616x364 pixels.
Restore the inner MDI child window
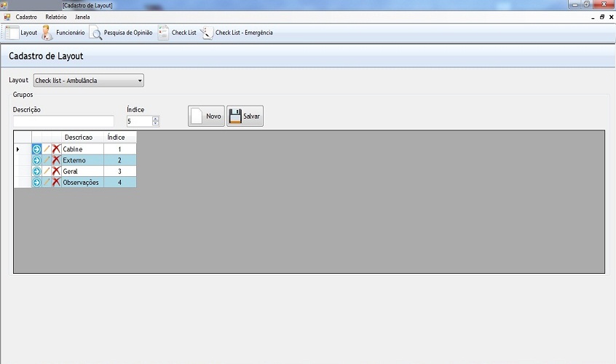602,17
